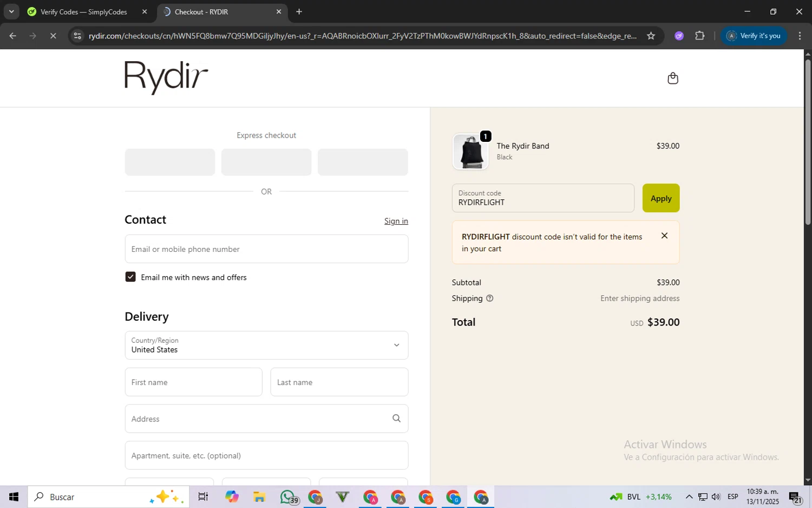Launch Copilot from the taskbar
The width and height of the screenshot is (812, 508).
point(232,497)
